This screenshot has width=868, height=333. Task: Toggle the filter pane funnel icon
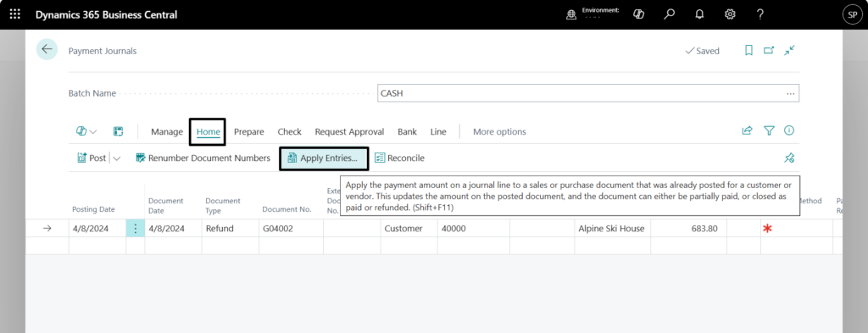(x=769, y=131)
